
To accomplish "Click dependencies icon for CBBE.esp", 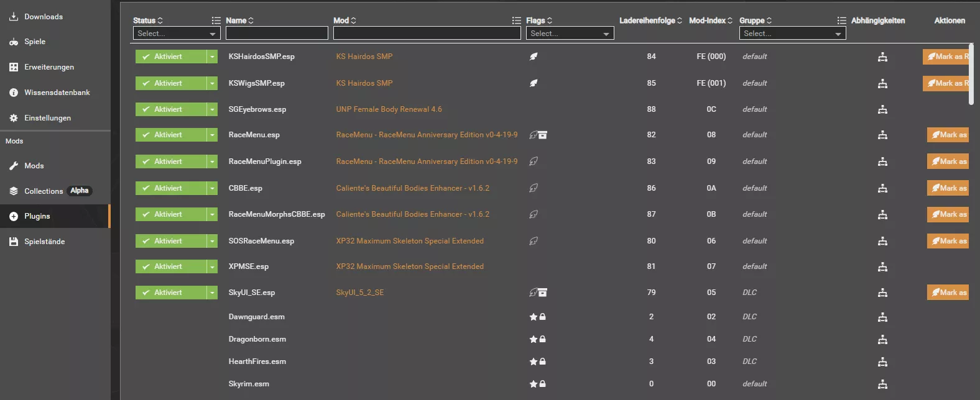I will point(882,189).
